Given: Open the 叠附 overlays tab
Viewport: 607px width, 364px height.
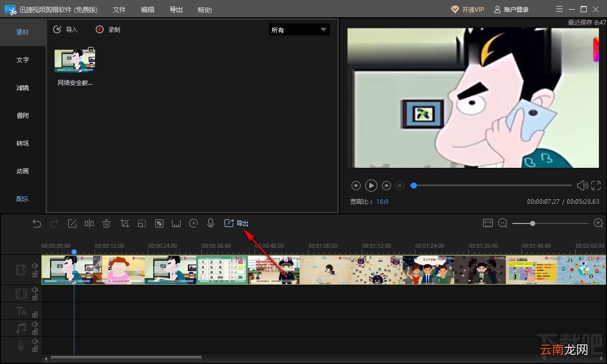Looking at the screenshot, I should tap(23, 116).
